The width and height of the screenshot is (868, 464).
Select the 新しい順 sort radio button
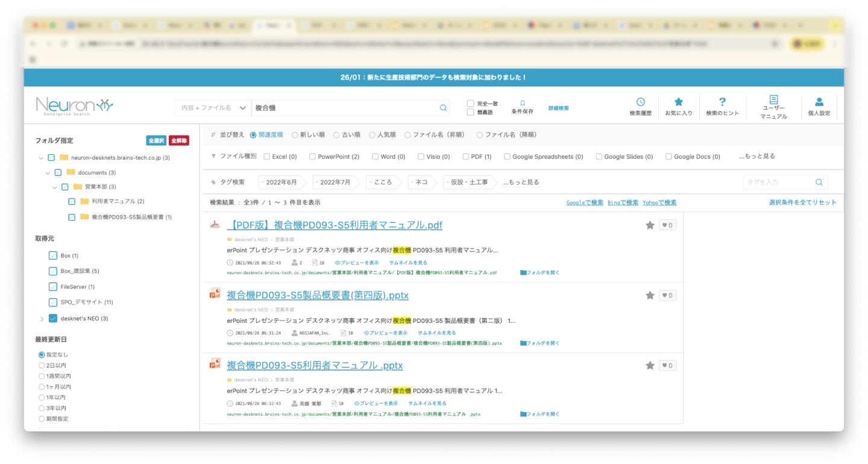pyautogui.click(x=295, y=135)
